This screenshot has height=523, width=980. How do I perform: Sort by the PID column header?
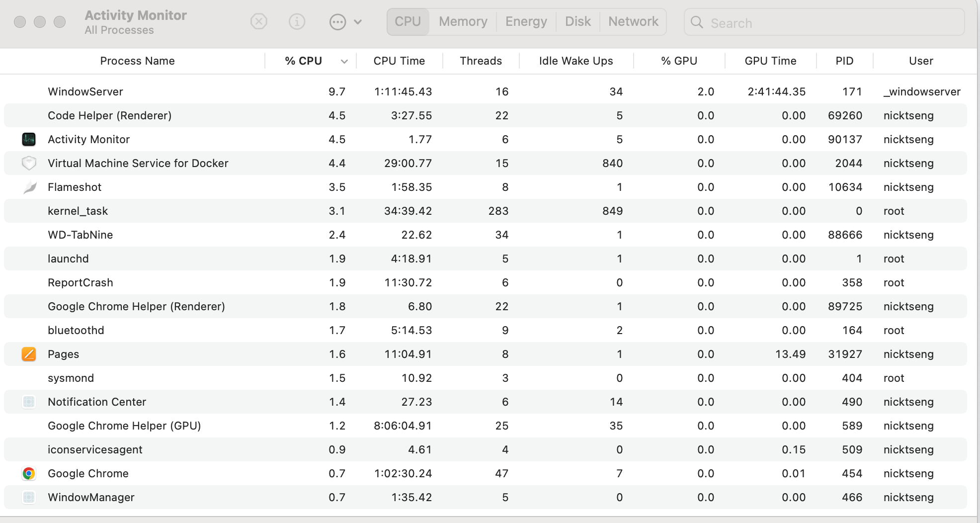click(844, 61)
